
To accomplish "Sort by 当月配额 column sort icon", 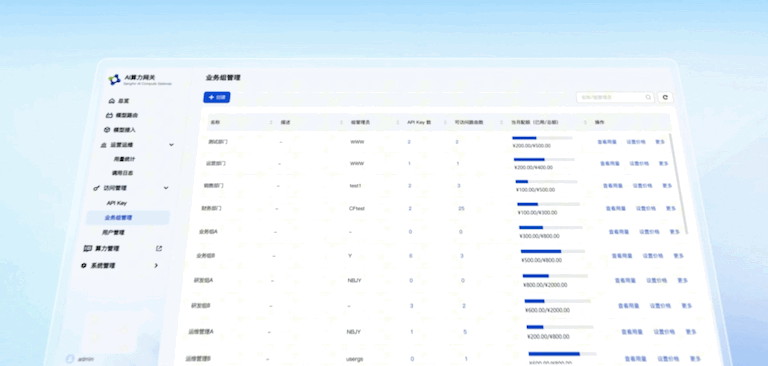I will (585, 122).
